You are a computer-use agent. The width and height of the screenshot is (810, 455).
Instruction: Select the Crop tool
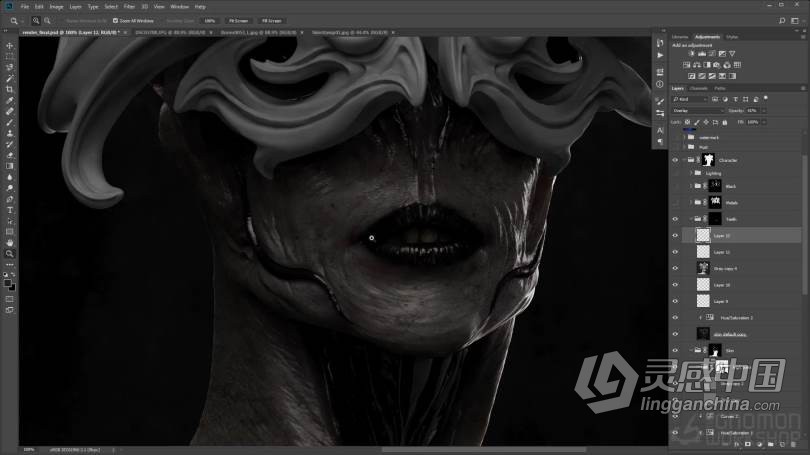[9, 89]
